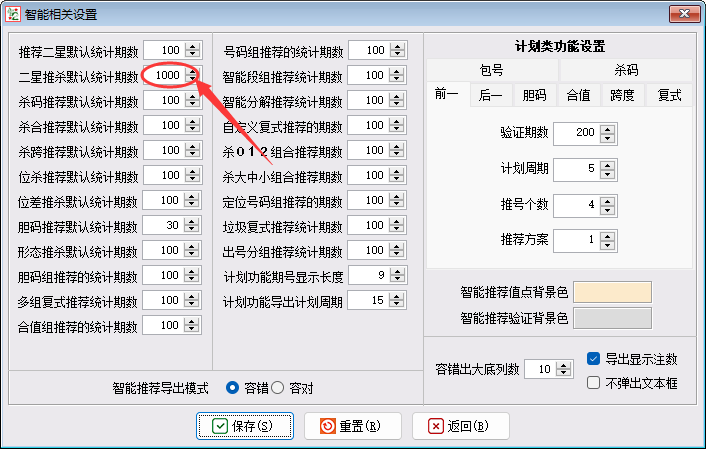Screen dimensions: 706x449
Task: Pick the 智能推荐验证背景色 gray swatch
Action: click(612, 318)
